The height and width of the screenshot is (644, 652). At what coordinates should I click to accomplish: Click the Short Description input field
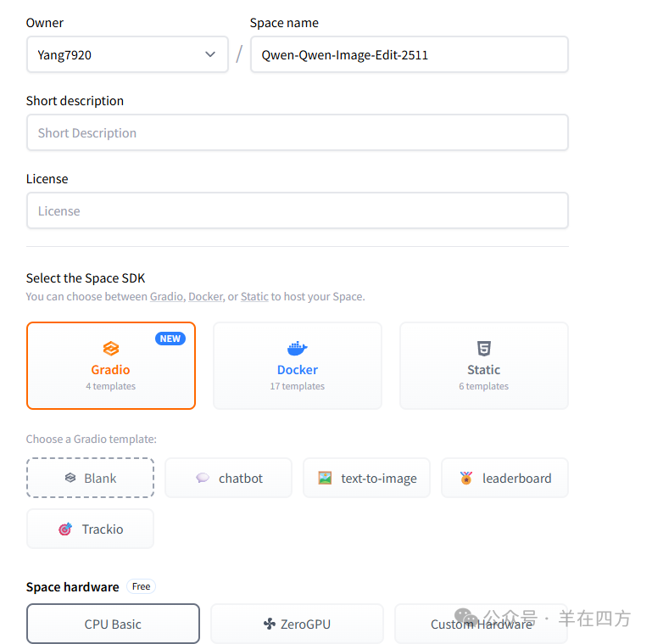pyautogui.click(x=297, y=132)
